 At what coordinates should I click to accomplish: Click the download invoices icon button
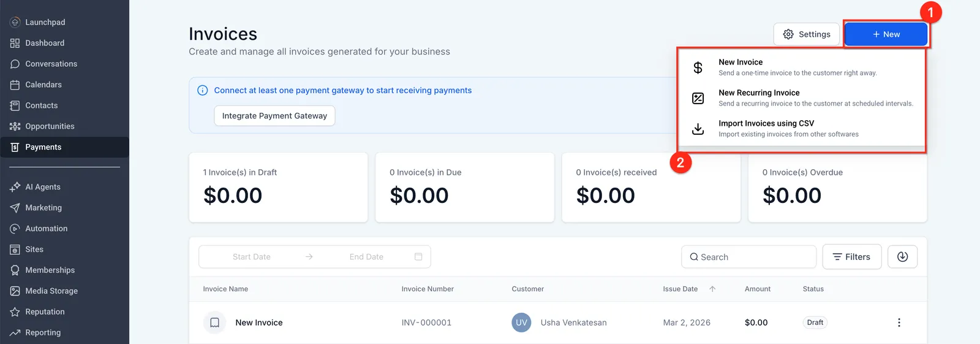[902, 257]
